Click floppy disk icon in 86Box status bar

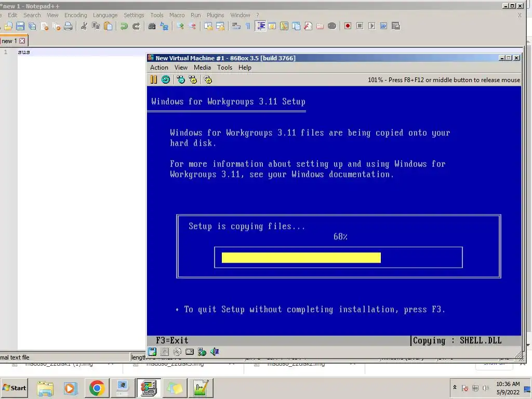[152, 352]
